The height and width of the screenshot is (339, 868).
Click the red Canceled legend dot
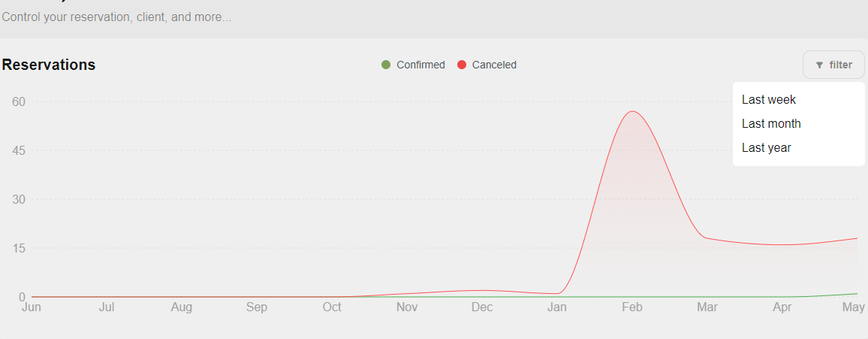pos(462,65)
